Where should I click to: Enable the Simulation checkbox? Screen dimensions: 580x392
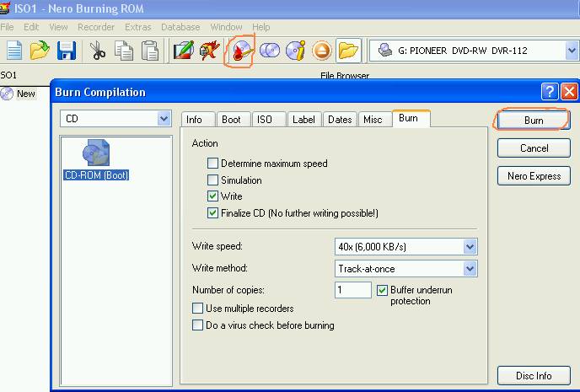click(212, 180)
